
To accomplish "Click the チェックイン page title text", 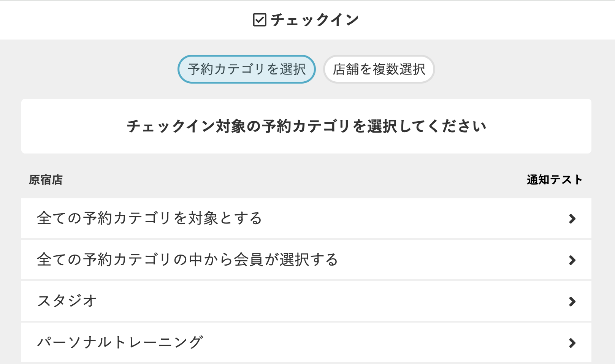I will point(315,20).
